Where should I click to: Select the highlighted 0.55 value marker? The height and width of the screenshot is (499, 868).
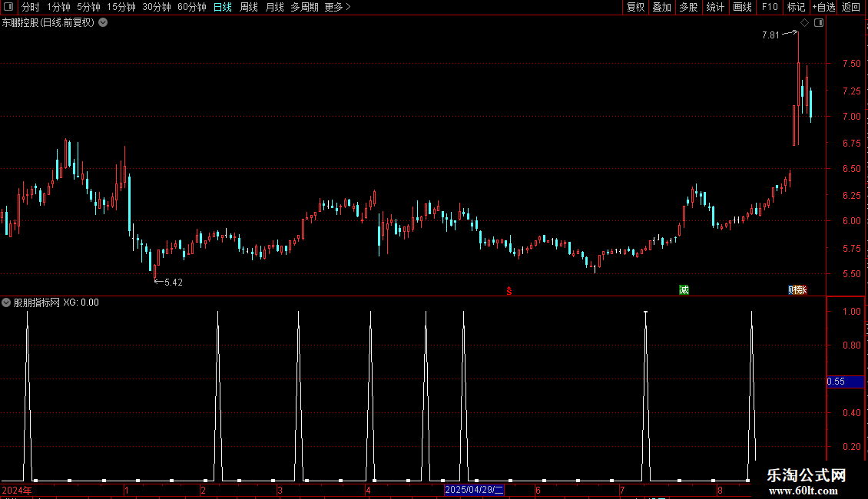(845, 382)
